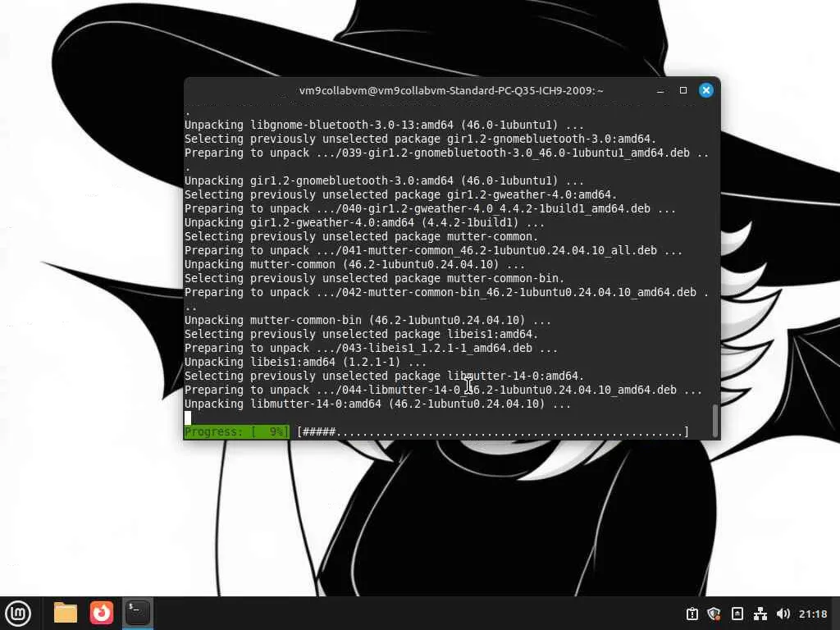
Task: Open the Files folder launcher in taskbar
Action: point(66,613)
